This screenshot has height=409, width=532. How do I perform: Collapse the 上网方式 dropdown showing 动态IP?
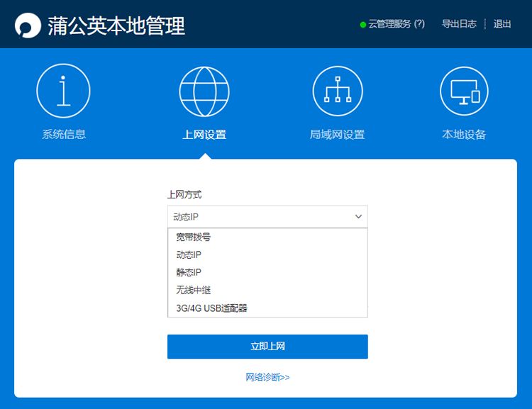click(x=267, y=216)
